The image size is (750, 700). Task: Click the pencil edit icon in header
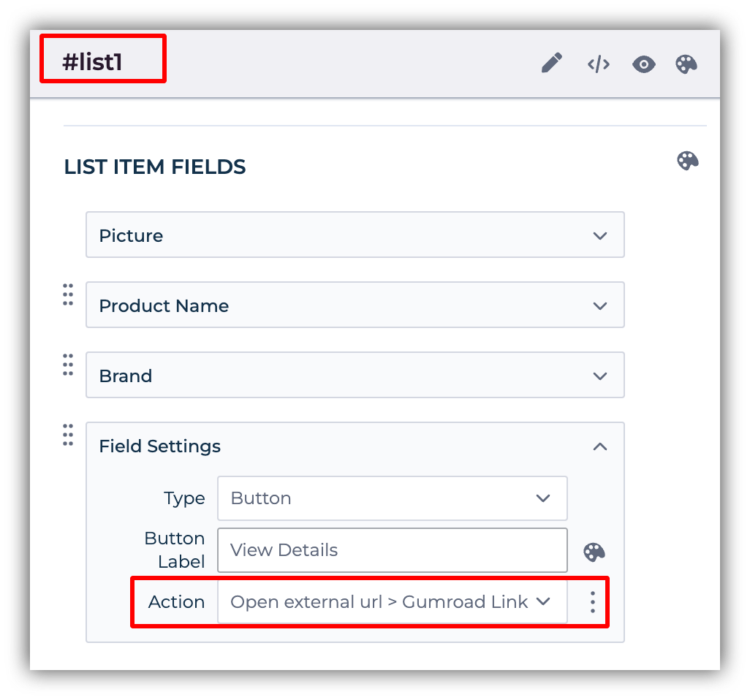coord(552,64)
